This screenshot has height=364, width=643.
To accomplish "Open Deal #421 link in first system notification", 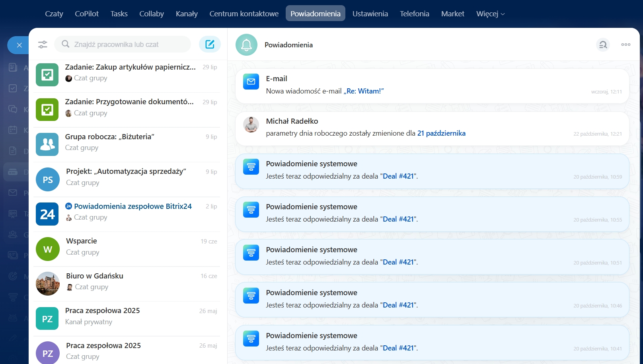I will click(398, 176).
